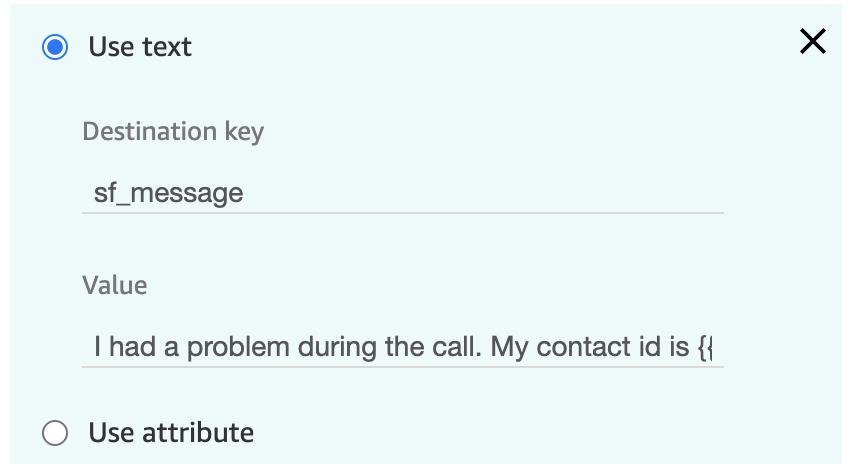Click the word "attribute" beside the unselected radio
852x468 pixels.
(x=198, y=433)
